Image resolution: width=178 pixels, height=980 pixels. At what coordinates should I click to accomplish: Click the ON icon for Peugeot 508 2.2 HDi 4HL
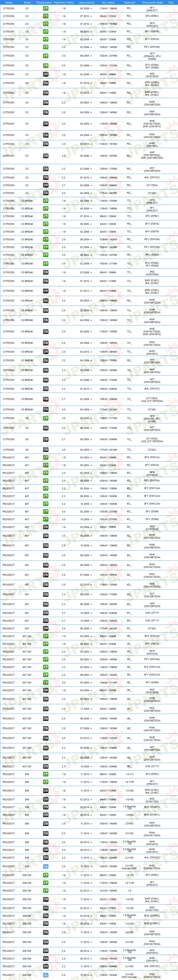tap(46, 857)
